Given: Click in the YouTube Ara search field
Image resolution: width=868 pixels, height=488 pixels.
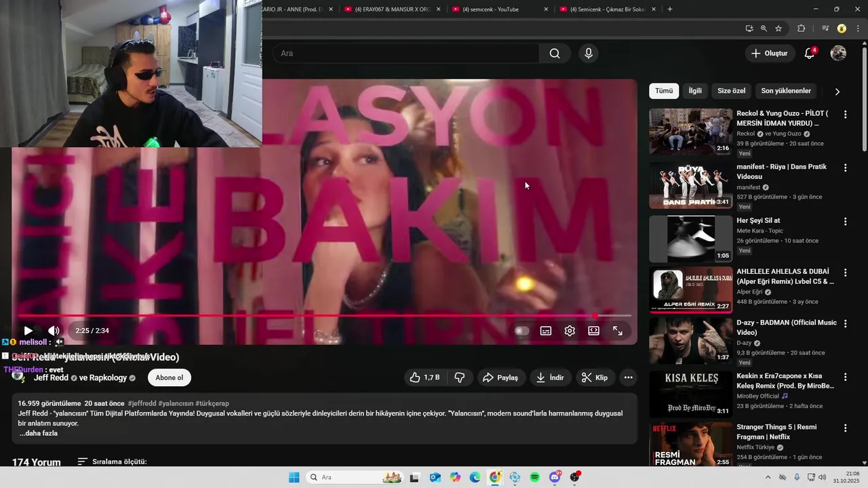Looking at the screenshot, I should click(x=406, y=54).
